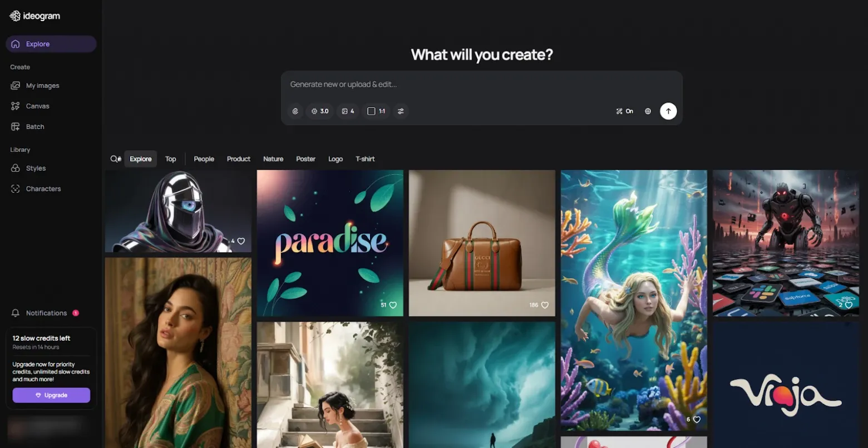The image size is (868, 448).
Task: Open the 1:1 aspect ratio selector
Action: point(376,111)
